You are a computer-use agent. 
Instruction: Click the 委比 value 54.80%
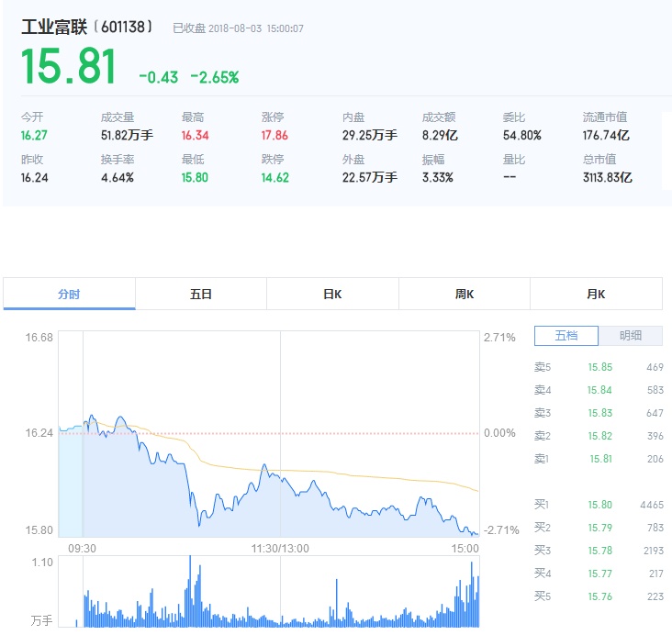tap(522, 136)
